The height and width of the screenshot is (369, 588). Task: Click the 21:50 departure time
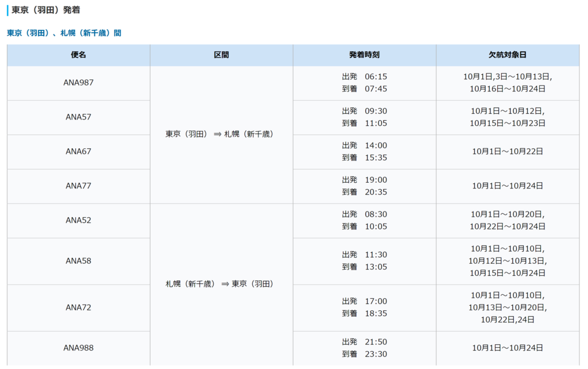(376, 342)
